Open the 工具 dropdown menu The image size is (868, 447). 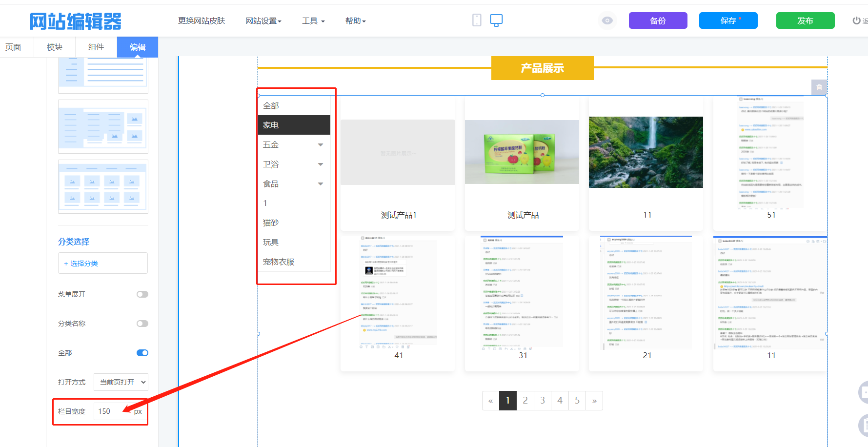pos(313,20)
